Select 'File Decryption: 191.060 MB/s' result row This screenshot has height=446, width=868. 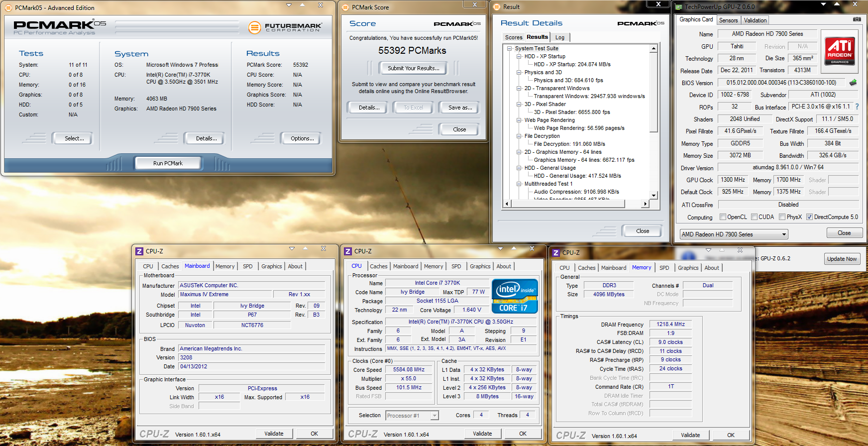coord(569,144)
